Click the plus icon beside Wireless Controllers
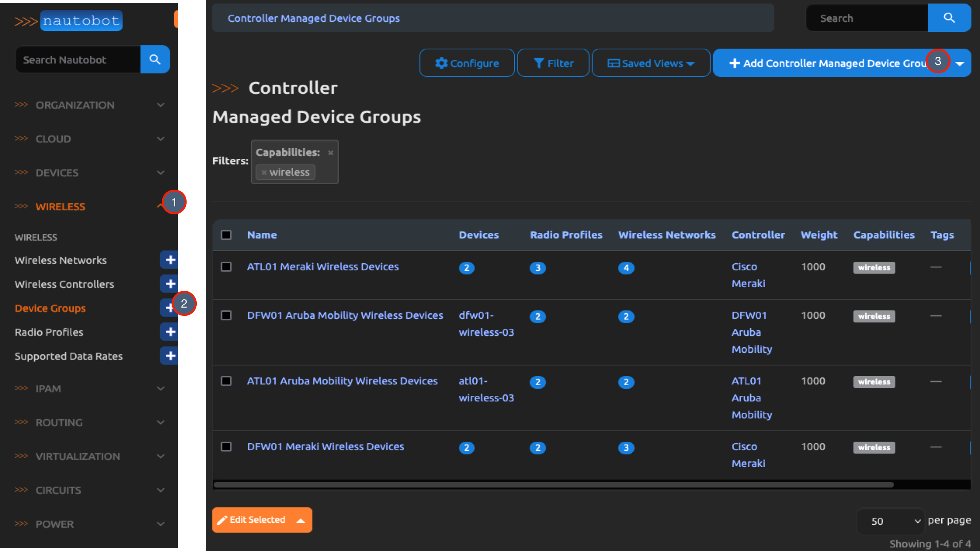 [170, 284]
